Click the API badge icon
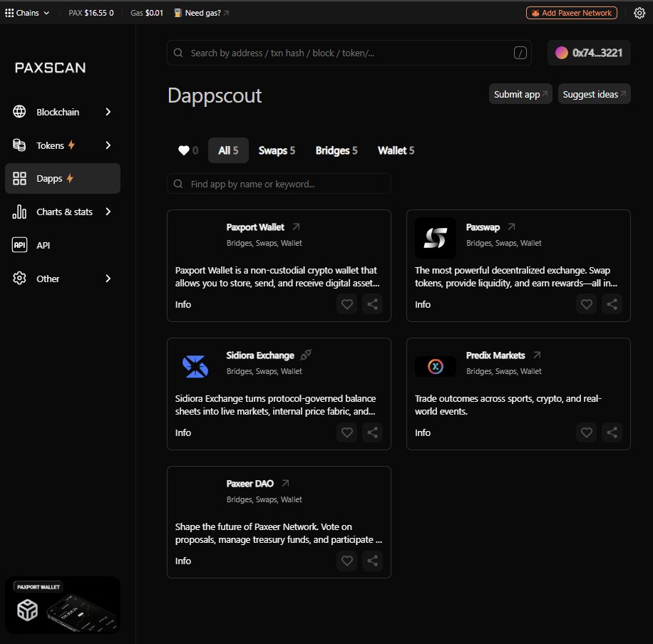The width and height of the screenshot is (653, 644). click(19, 245)
